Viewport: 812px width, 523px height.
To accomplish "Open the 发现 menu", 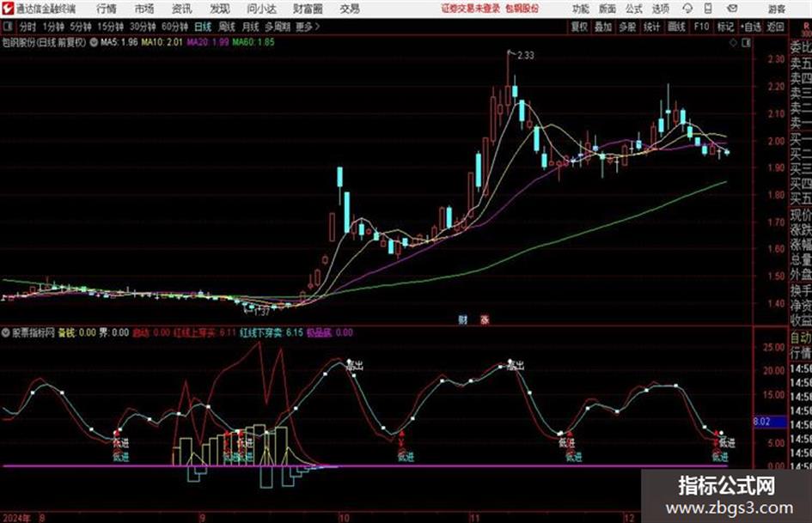I will (220, 9).
